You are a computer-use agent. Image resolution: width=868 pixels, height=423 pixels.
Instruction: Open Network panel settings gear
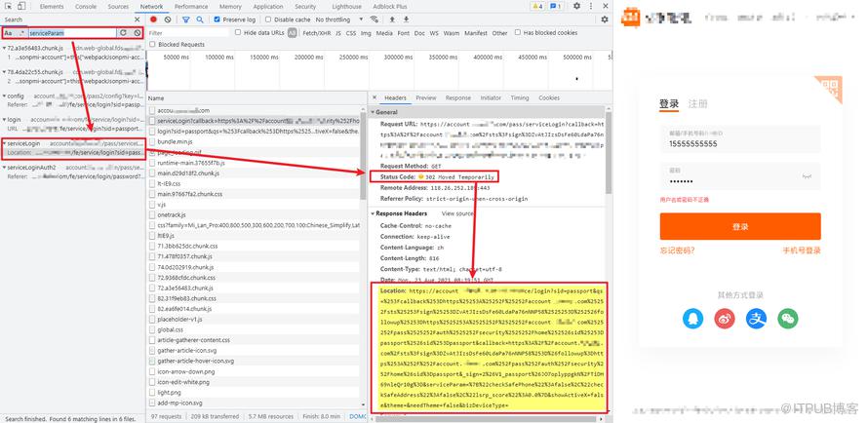point(605,19)
